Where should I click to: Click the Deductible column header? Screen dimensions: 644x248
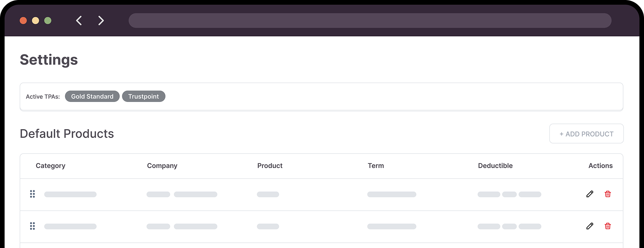pyautogui.click(x=495, y=166)
